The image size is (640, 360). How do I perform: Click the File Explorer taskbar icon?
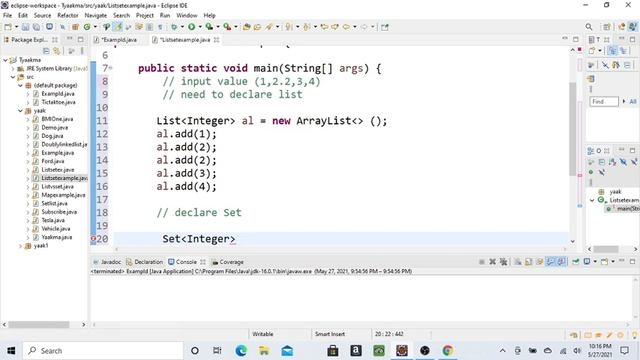pos(264,350)
